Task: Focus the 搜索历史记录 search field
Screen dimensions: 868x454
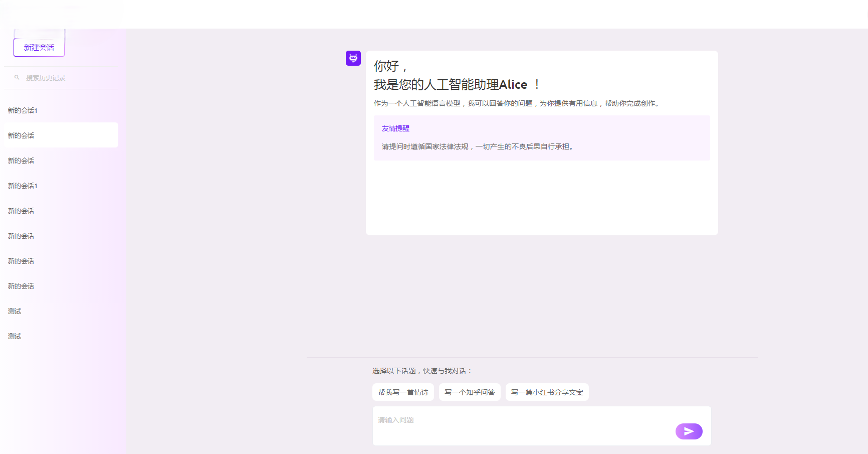Action: [x=61, y=78]
